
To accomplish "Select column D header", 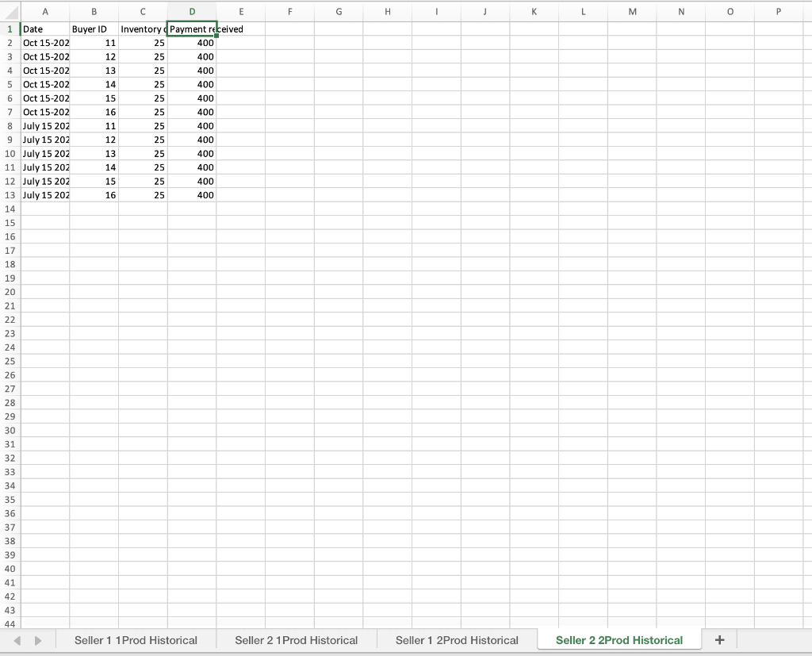I will 192,11.
